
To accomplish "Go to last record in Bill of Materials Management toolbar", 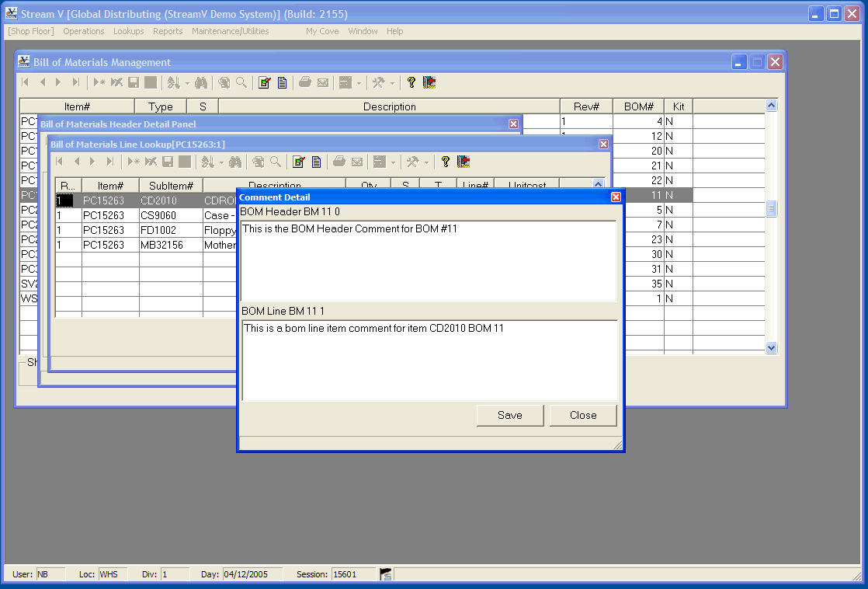I will [x=76, y=82].
